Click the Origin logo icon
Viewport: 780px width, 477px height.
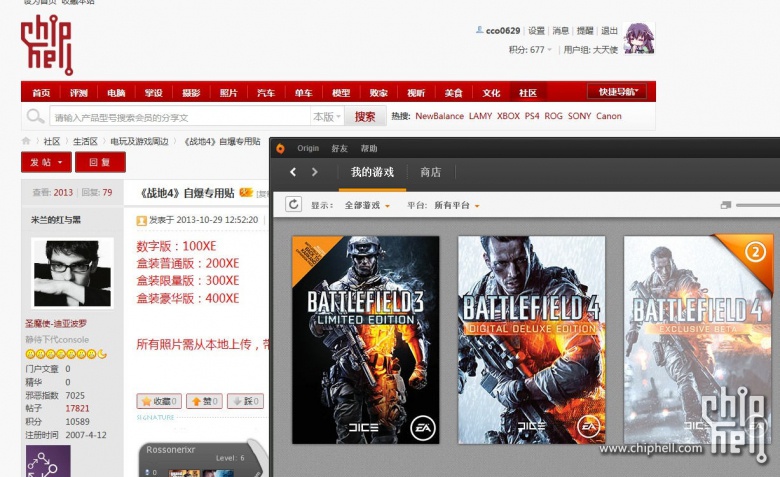[281, 148]
